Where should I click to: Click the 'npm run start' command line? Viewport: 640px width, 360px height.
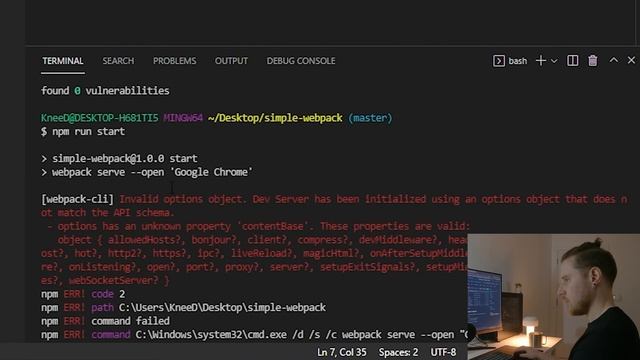point(83,131)
